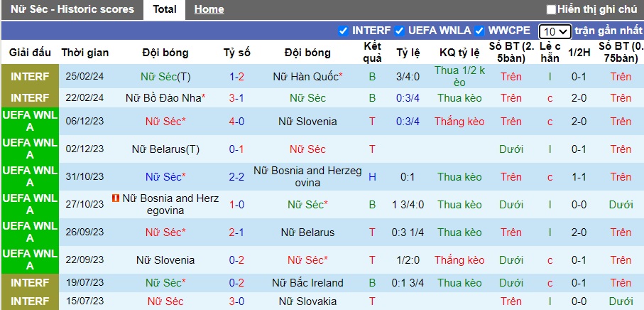Image resolution: width=644 pixels, height=310 pixels.
Task: Click the Nữ Hàn Quốc team link
Action: point(307,76)
